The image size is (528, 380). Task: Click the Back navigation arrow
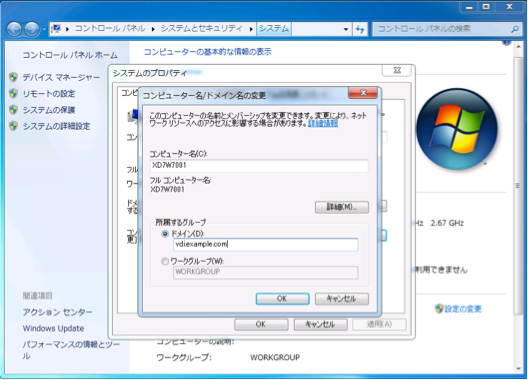click(14, 29)
